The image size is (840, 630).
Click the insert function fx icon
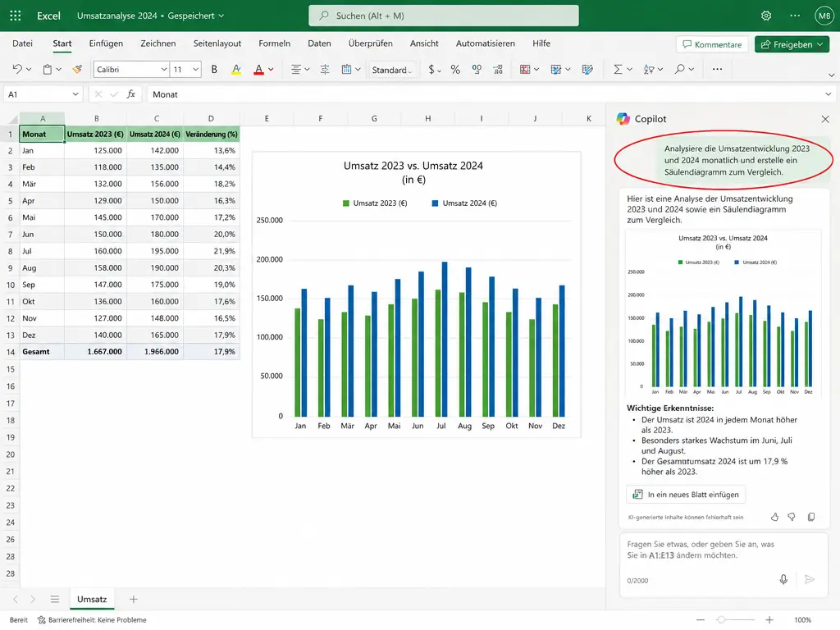tap(130, 94)
